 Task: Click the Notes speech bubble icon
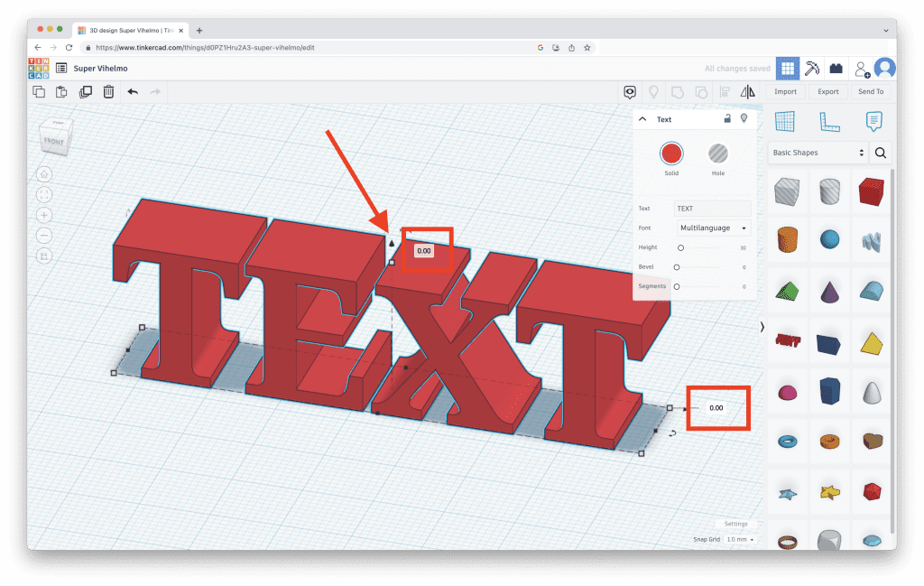pyautogui.click(x=873, y=121)
